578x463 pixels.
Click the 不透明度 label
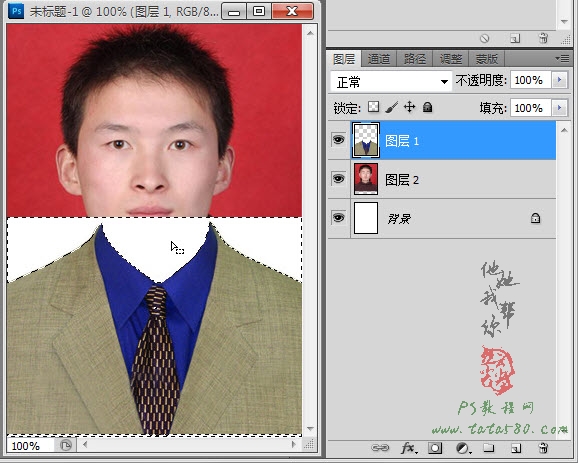481,80
